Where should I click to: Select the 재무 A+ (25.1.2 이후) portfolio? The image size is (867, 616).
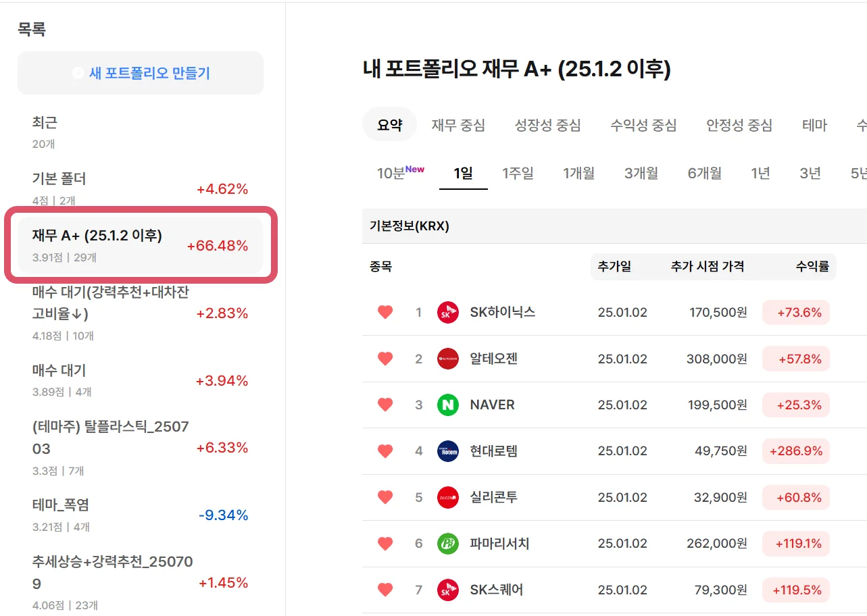coord(141,245)
